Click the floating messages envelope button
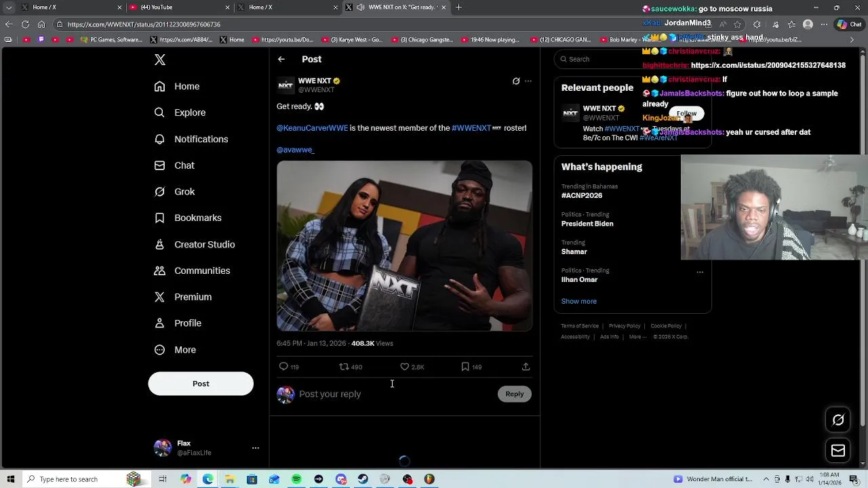Viewport: 868px width, 488px height. (838, 451)
